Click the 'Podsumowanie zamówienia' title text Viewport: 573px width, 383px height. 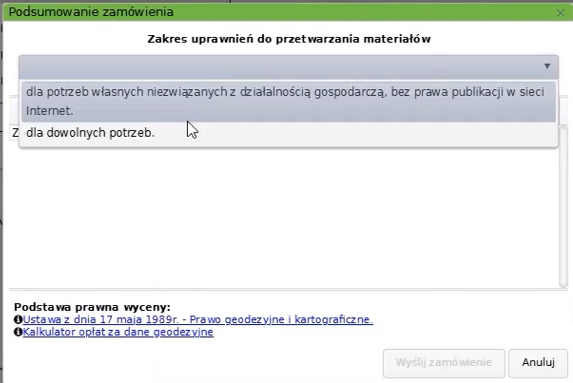point(91,12)
